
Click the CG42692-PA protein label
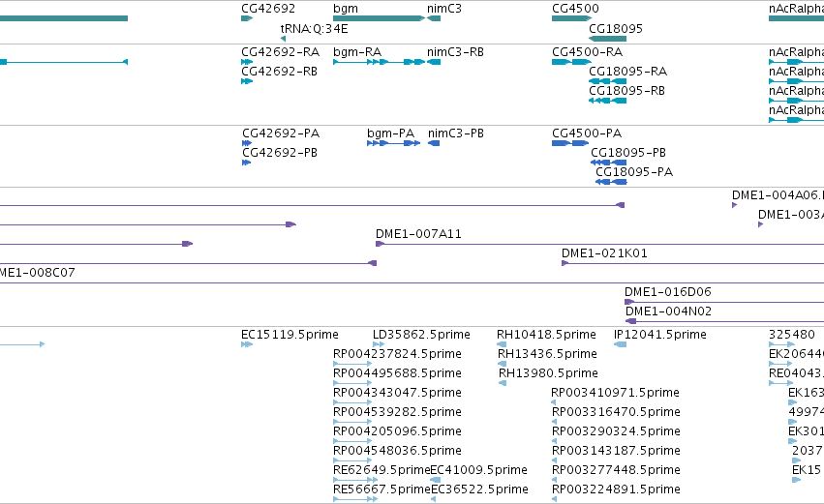point(281,133)
